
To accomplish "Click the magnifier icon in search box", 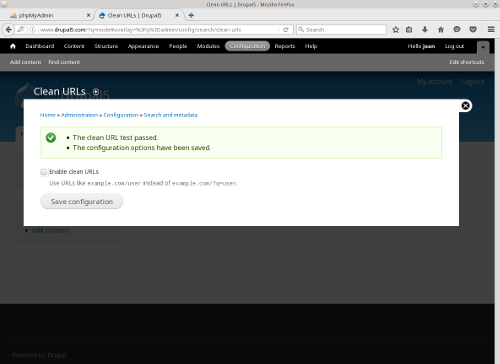I will point(301,30).
